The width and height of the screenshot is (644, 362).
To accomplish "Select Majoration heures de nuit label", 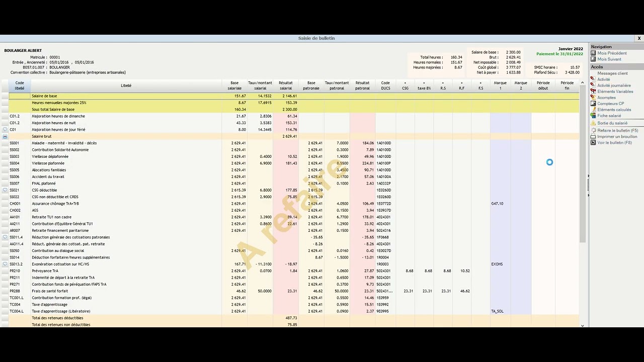I will 54,123.
